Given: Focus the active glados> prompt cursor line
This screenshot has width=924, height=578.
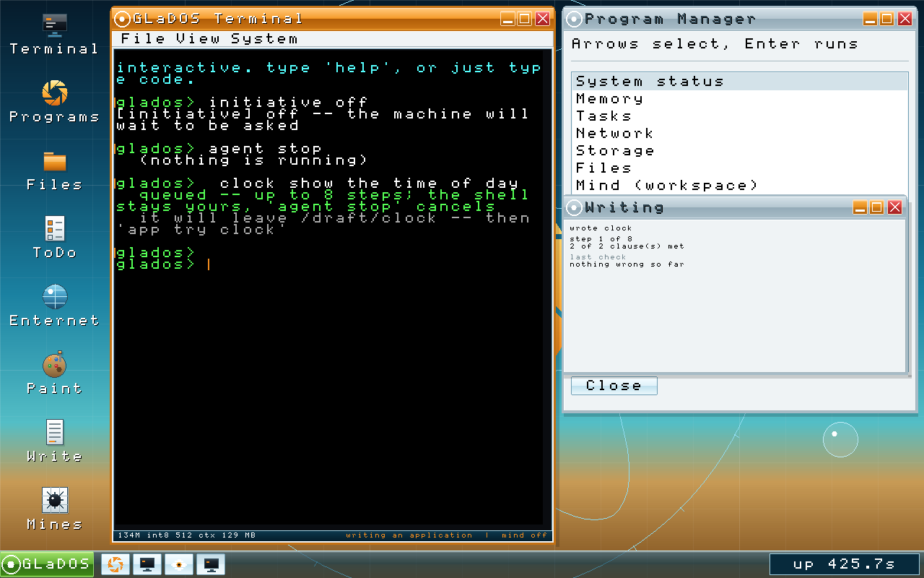Looking at the screenshot, I should (163, 264).
